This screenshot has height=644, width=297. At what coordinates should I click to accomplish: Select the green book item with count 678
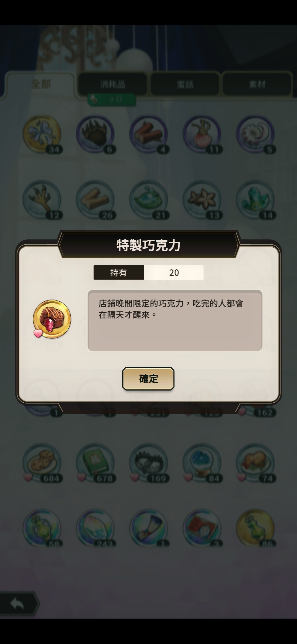point(95,463)
